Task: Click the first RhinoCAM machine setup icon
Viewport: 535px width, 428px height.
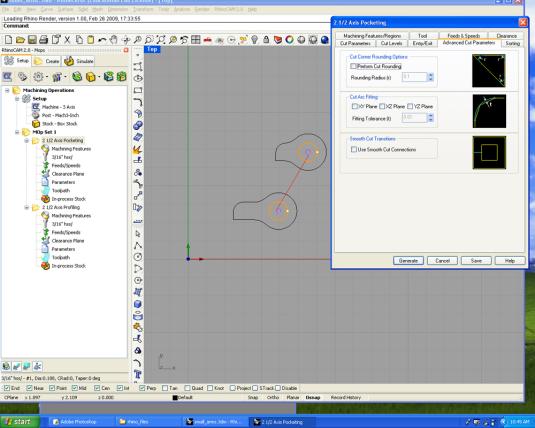Action: 7,76
